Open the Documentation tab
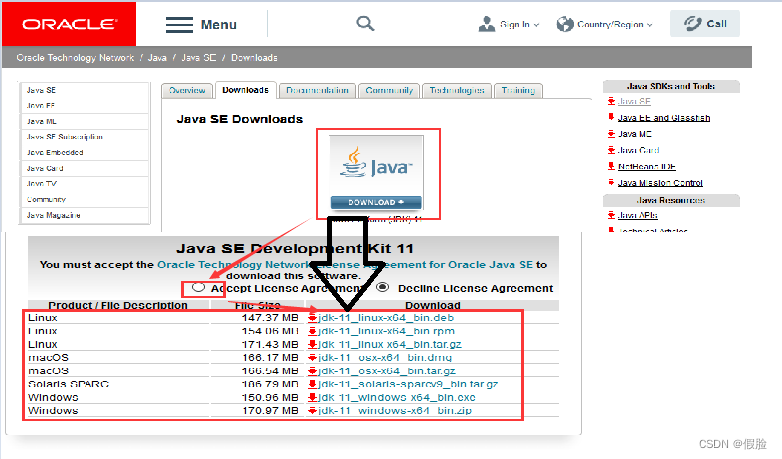 tap(317, 91)
